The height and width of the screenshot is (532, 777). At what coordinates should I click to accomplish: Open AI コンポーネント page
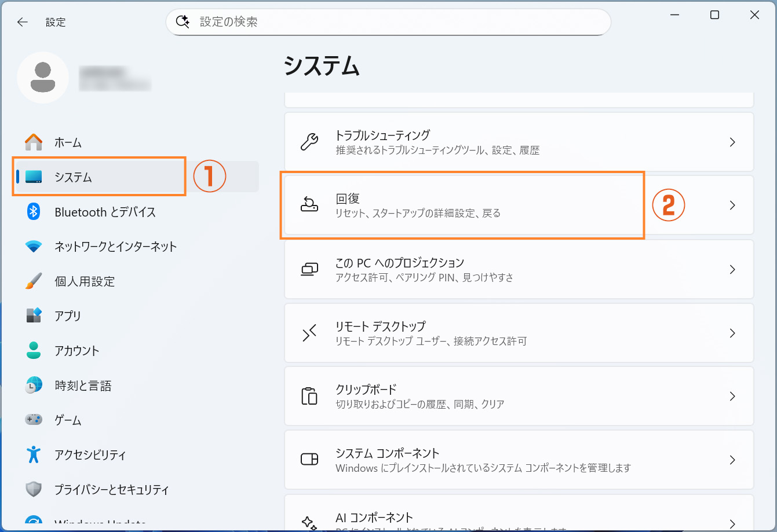[519, 513]
